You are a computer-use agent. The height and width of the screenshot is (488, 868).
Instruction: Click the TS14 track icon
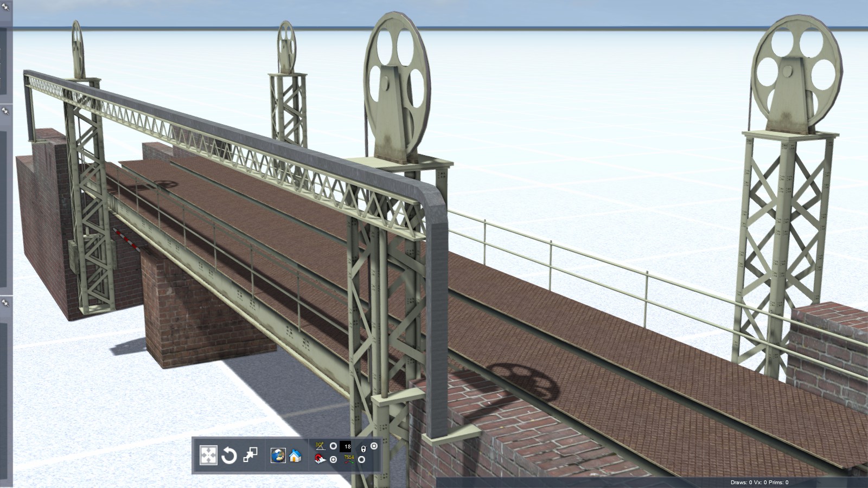[349, 460]
